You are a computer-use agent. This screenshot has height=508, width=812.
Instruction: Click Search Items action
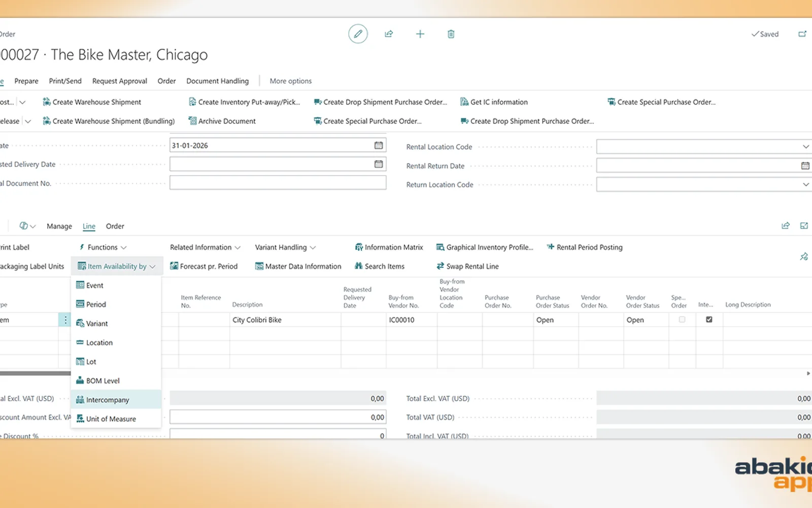pos(380,266)
